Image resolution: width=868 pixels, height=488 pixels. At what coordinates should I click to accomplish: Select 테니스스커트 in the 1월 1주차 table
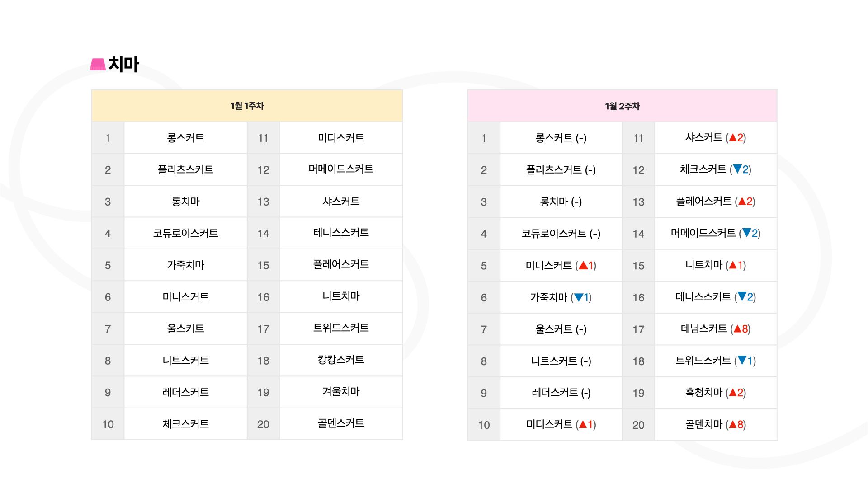(341, 233)
